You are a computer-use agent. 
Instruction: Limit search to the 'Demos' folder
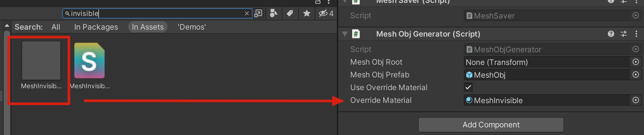[x=192, y=27]
